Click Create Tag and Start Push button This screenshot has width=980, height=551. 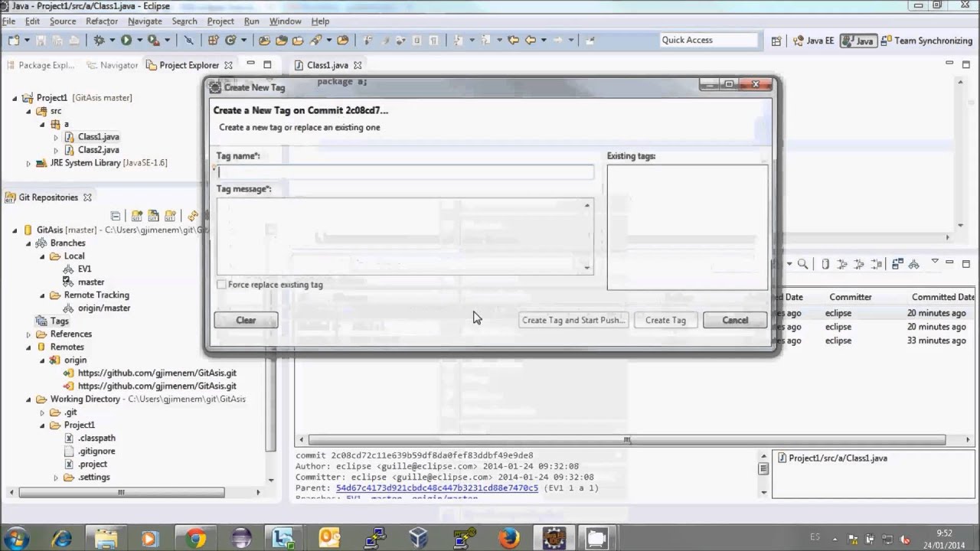click(573, 320)
